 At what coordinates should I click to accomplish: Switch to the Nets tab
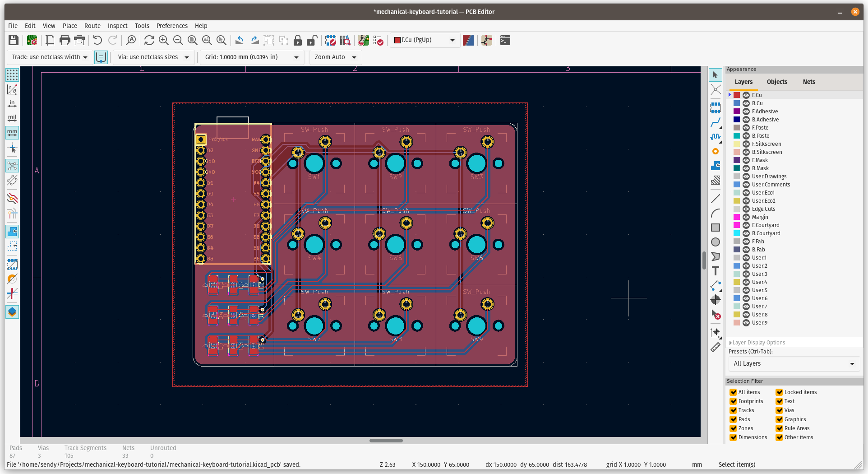(x=808, y=82)
